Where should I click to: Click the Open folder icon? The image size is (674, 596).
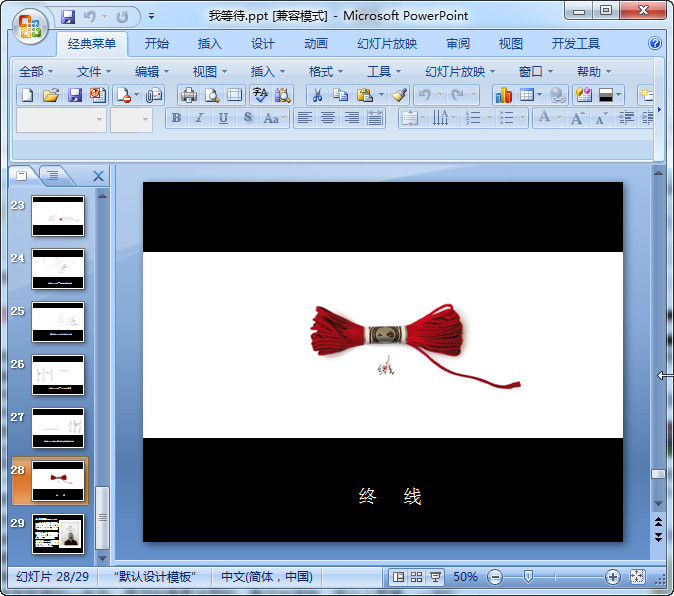(51, 95)
